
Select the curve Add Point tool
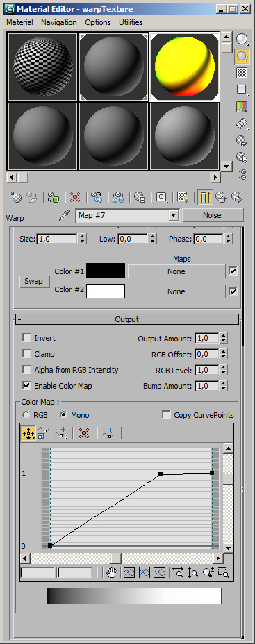pyautogui.click(x=60, y=433)
